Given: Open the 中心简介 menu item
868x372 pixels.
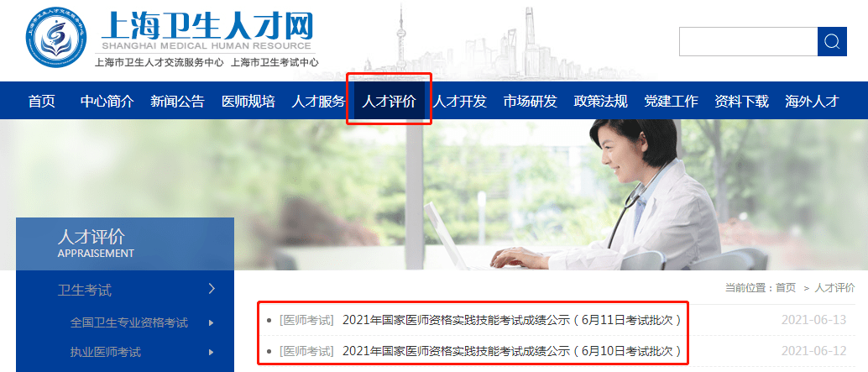Looking at the screenshot, I should 107,102.
